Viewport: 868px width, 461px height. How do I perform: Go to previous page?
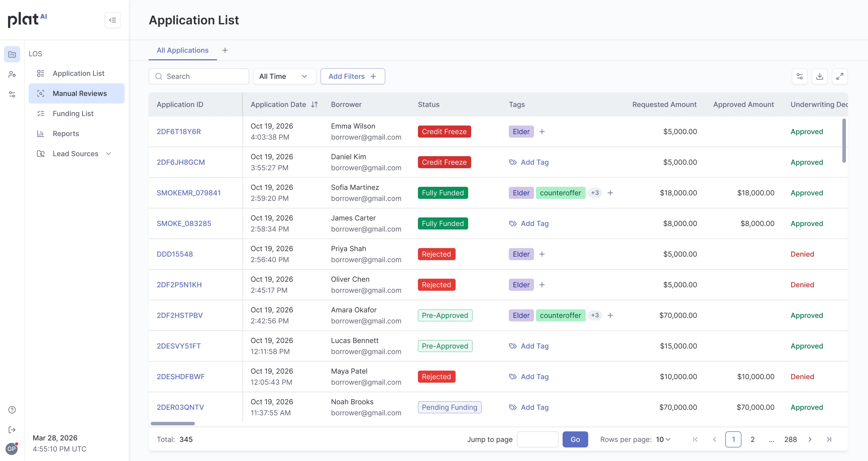[x=714, y=439]
